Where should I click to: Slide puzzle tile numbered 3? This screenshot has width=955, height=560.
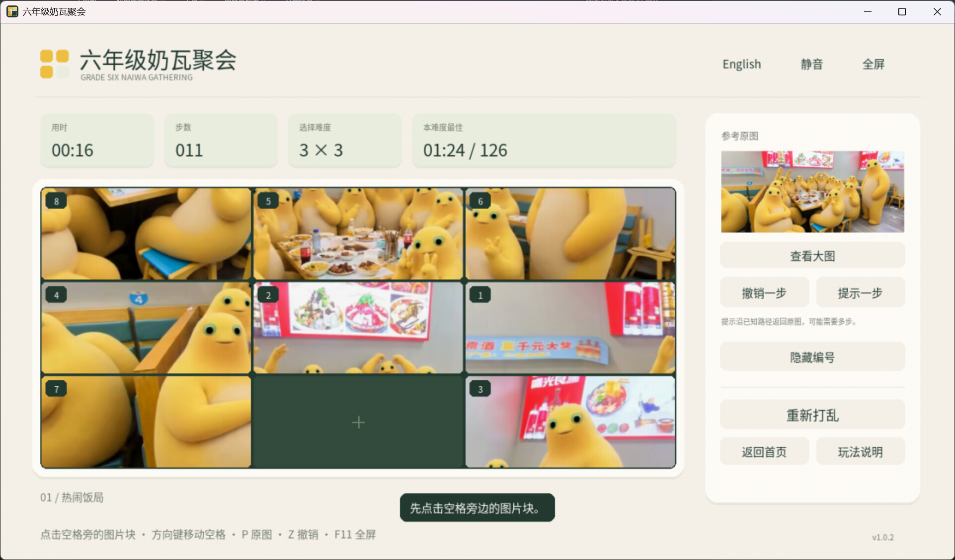570,421
